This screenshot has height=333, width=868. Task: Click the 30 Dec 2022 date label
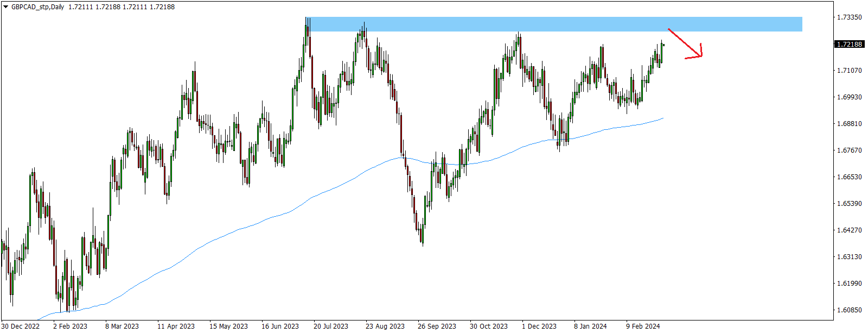[x=21, y=326]
